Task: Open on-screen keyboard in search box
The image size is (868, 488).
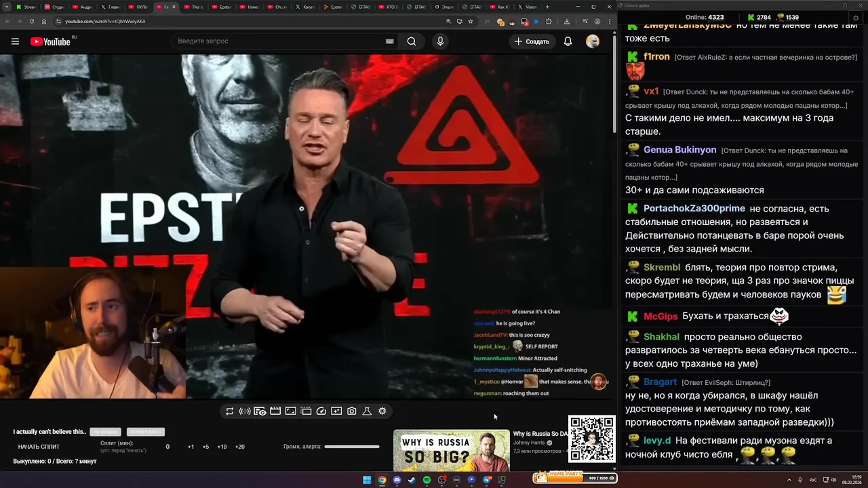Action: [x=389, y=41]
